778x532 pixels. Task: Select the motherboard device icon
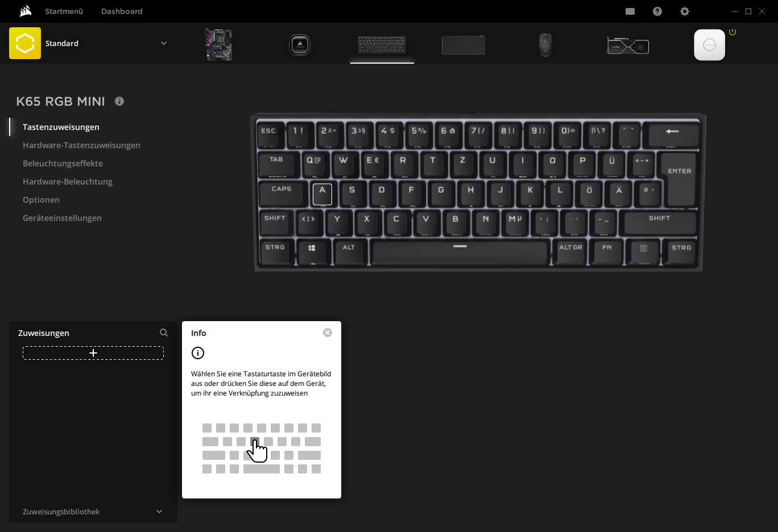coord(218,44)
